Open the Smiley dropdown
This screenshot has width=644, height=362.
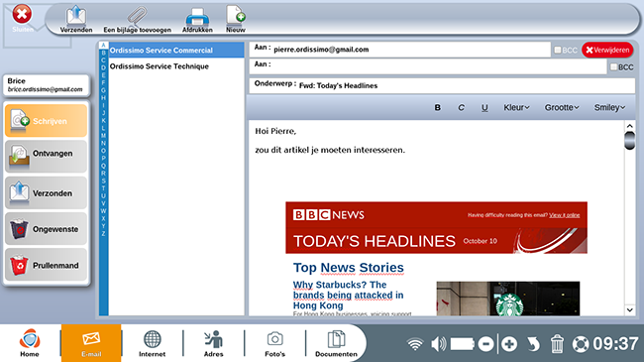[x=610, y=107]
